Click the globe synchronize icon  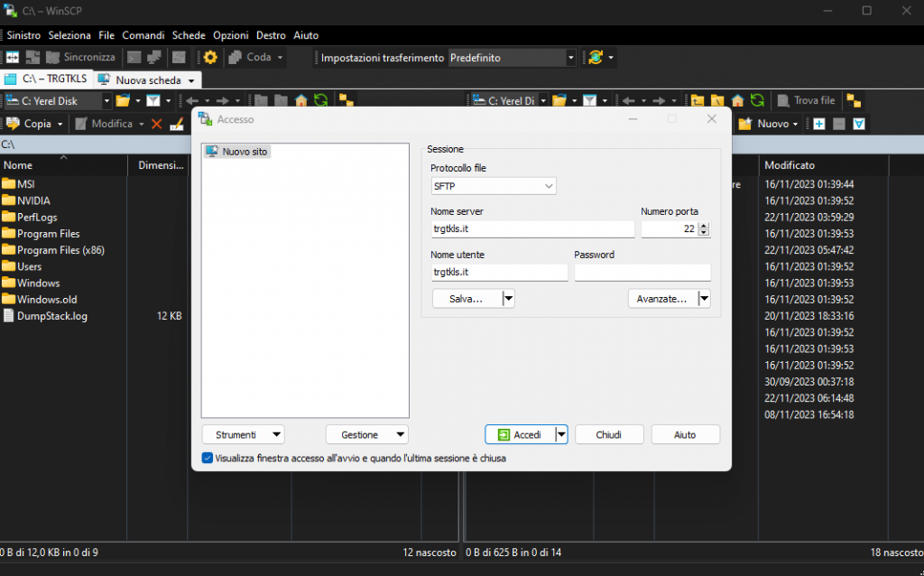coord(595,57)
